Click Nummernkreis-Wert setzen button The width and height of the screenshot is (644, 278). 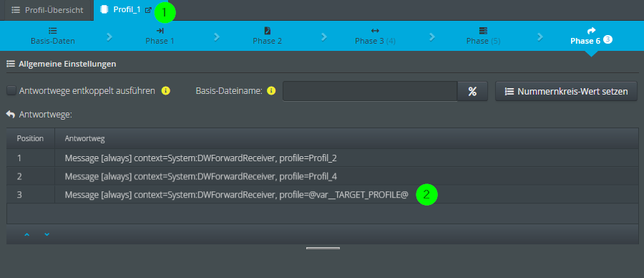(567, 91)
